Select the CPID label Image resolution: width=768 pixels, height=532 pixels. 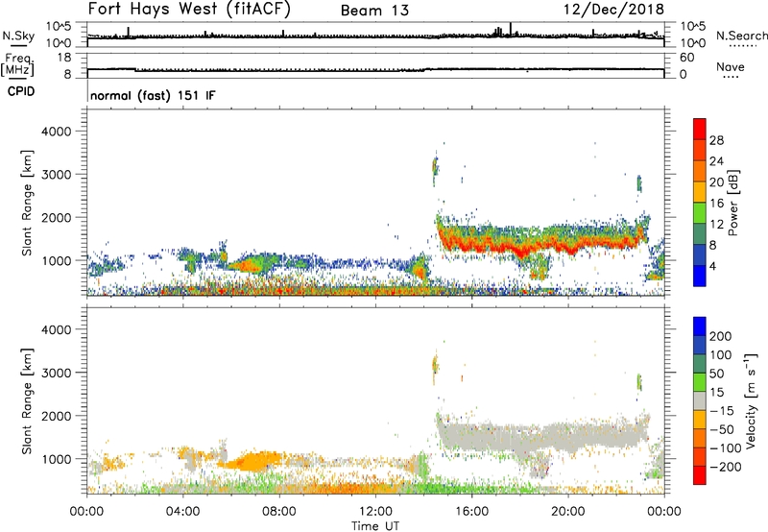point(21,91)
